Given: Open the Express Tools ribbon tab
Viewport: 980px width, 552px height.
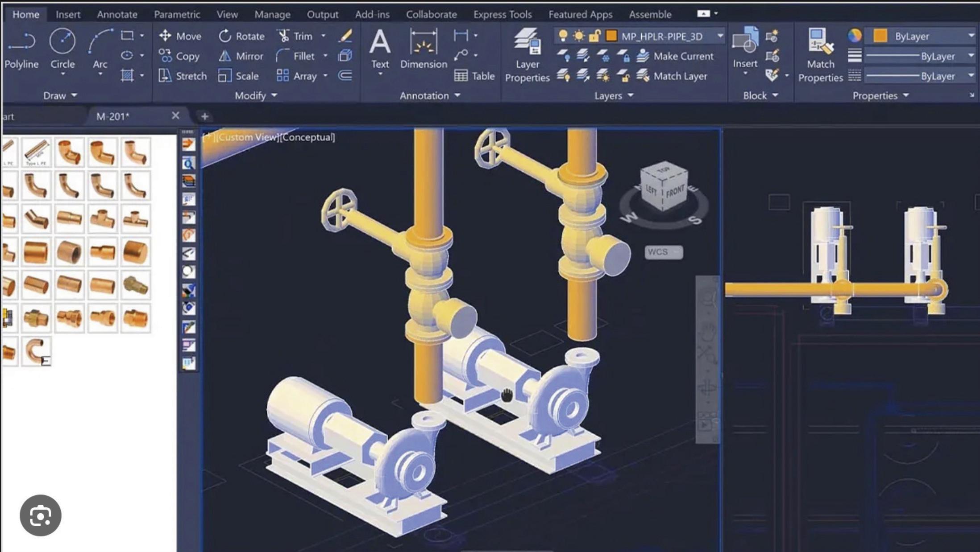Looking at the screenshot, I should click(502, 14).
